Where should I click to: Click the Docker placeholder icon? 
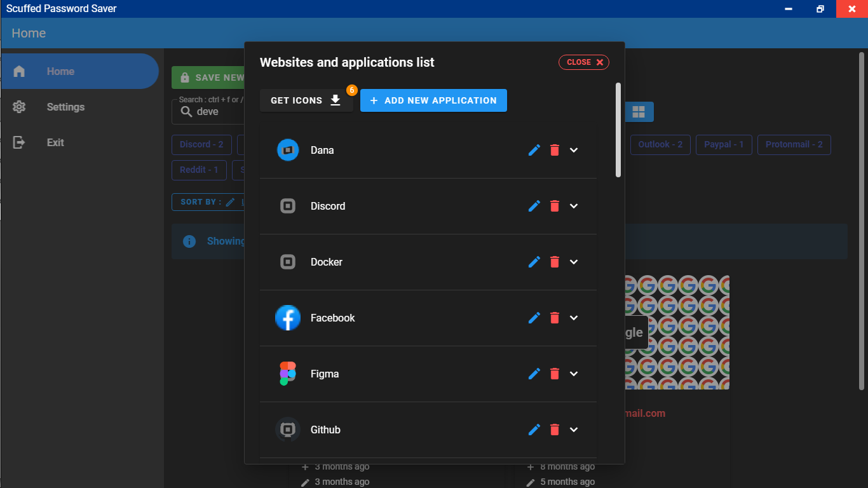[x=288, y=262]
